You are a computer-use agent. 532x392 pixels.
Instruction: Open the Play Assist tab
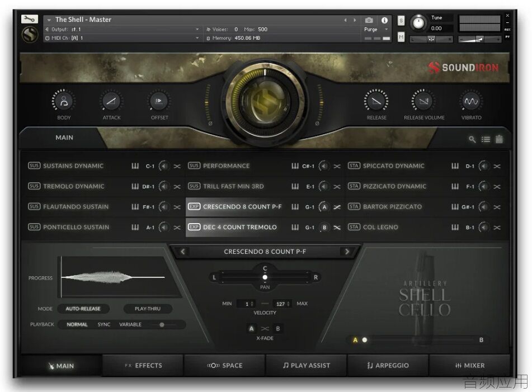tap(307, 366)
